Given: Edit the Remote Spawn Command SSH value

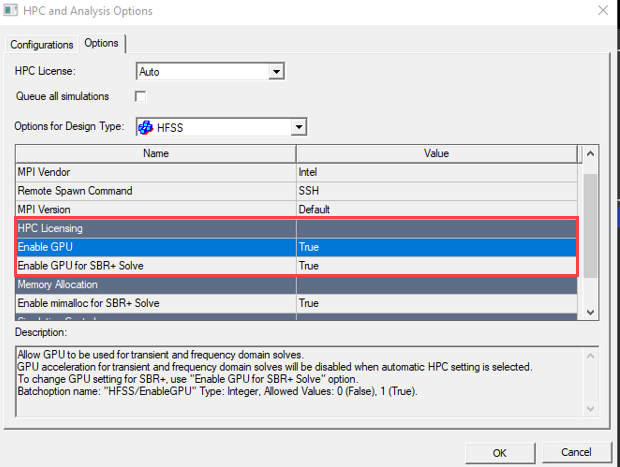Looking at the screenshot, I should pyautogui.click(x=437, y=191).
